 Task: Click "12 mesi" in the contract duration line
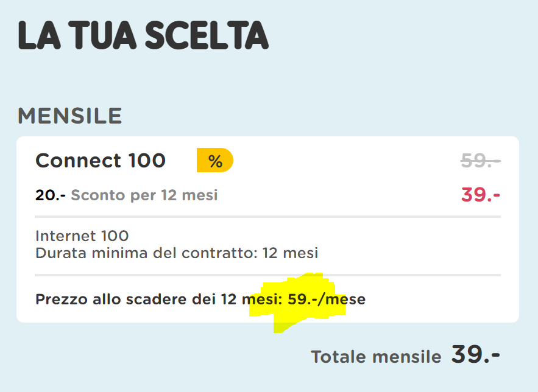coord(290,253)
